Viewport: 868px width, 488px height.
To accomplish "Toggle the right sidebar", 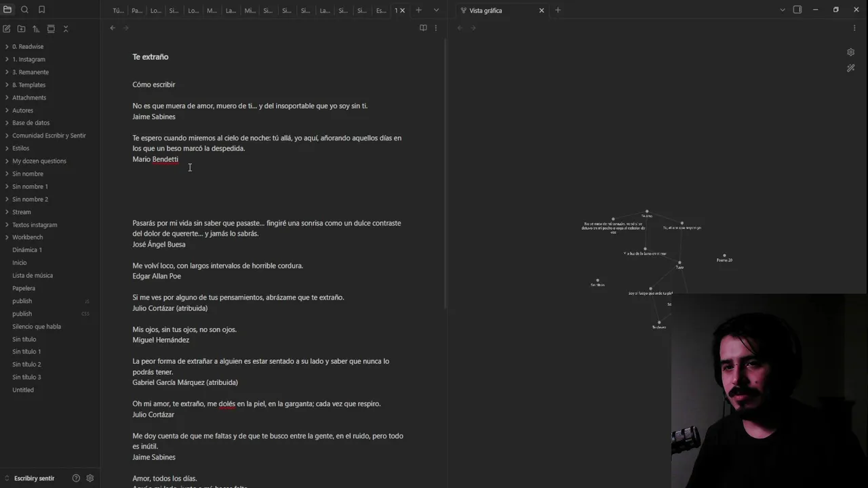I will pos(797,10).
